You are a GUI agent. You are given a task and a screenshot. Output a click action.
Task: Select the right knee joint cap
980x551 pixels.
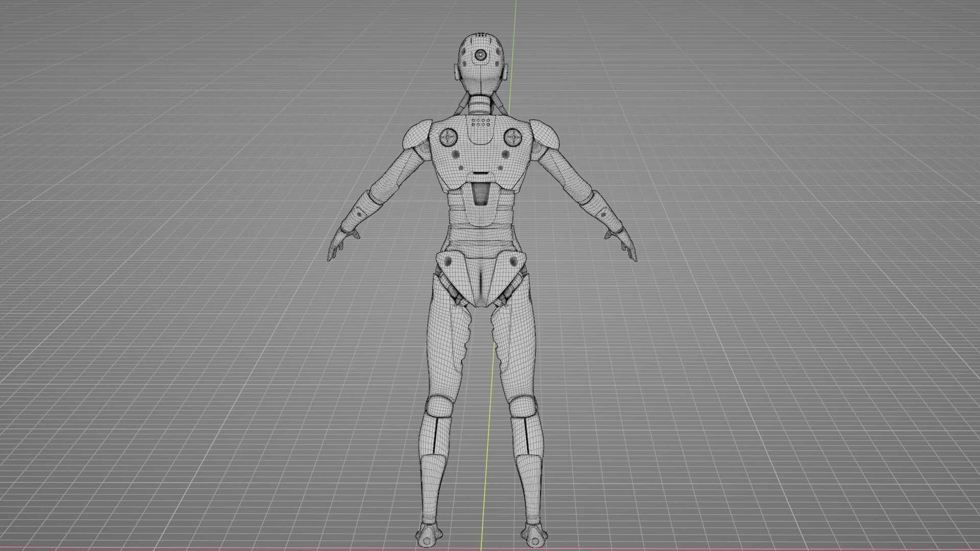pyautogui.click(x=523, y=407)
